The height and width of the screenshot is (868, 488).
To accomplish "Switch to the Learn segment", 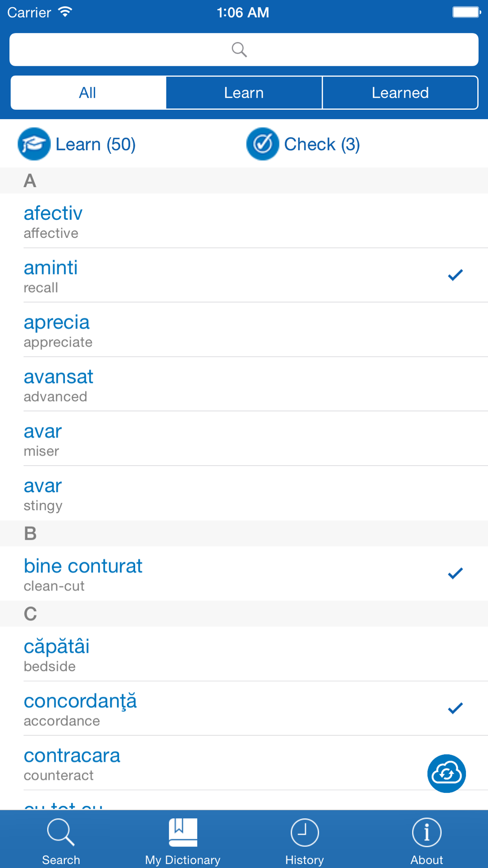I will [x=244, y=92].
